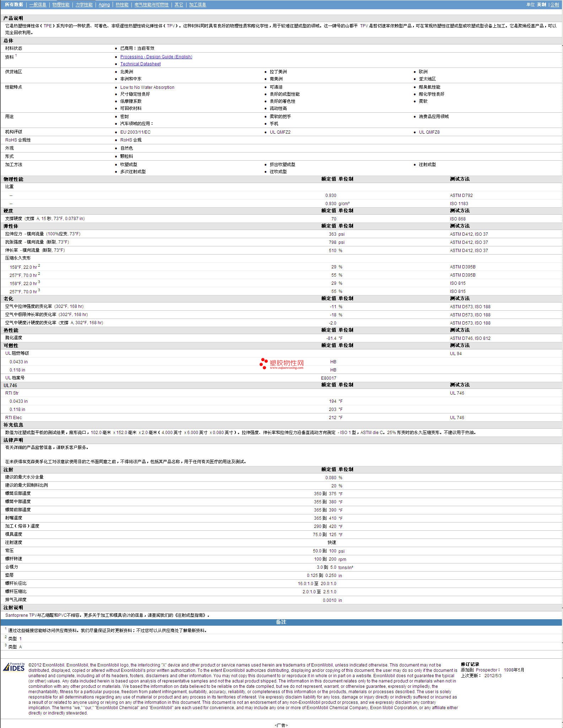Click the 建议的最大水分含量 row

coord(281,477)
